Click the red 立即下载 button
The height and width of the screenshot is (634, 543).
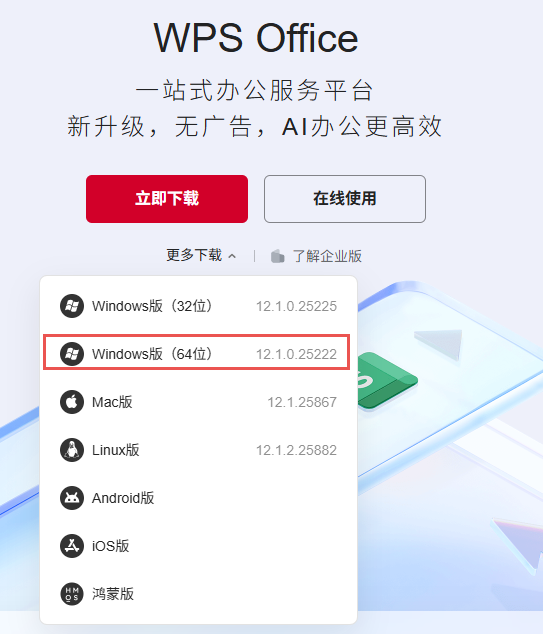[167, 199]
